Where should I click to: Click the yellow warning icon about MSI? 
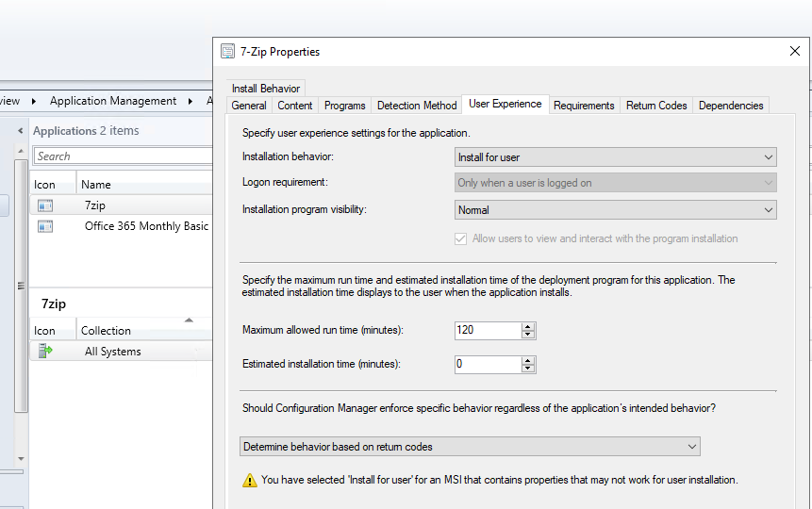[x=250, y=480]
